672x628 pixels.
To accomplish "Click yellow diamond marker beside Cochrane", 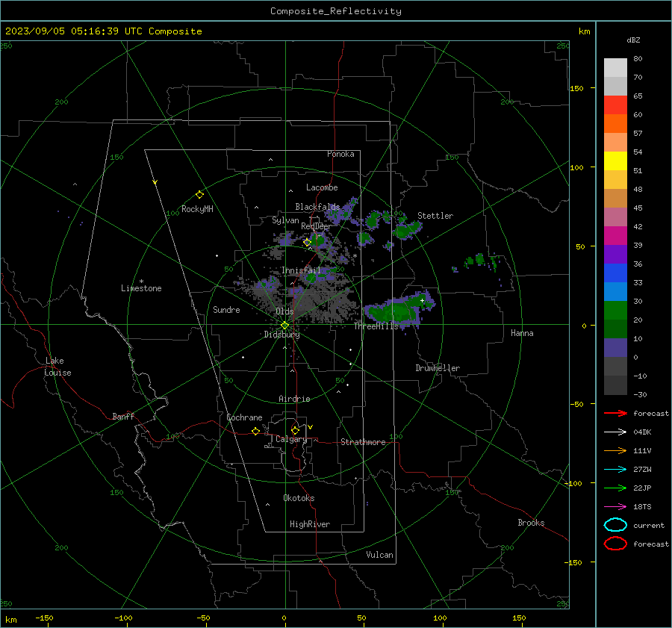I will click(255, 432).
